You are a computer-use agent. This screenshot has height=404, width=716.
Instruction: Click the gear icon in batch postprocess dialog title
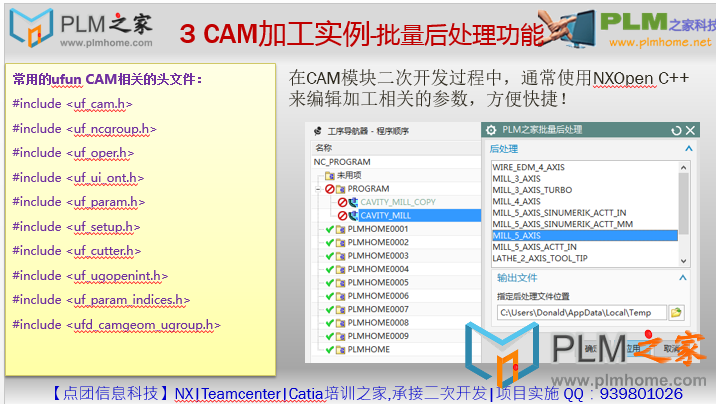[x=491, y=130]
